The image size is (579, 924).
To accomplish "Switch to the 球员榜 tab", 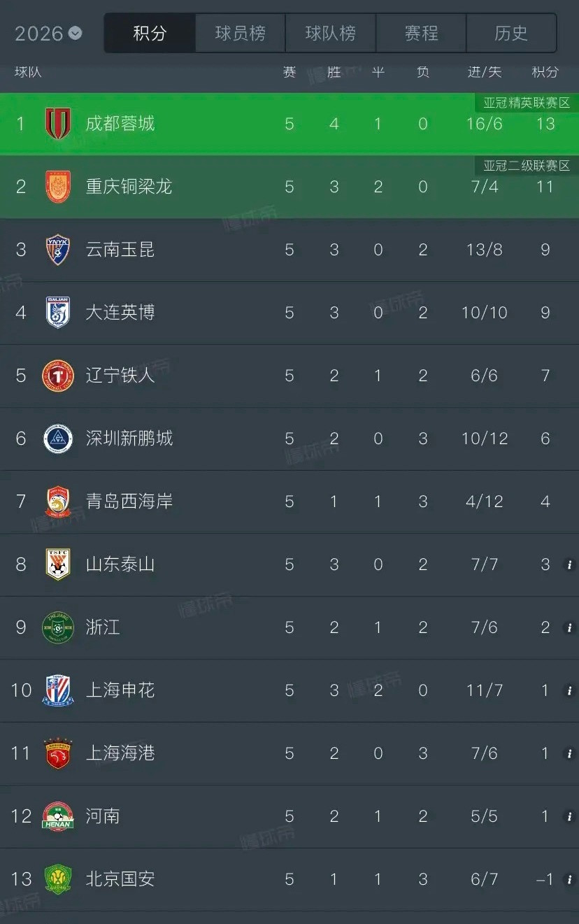I will 240,32.
